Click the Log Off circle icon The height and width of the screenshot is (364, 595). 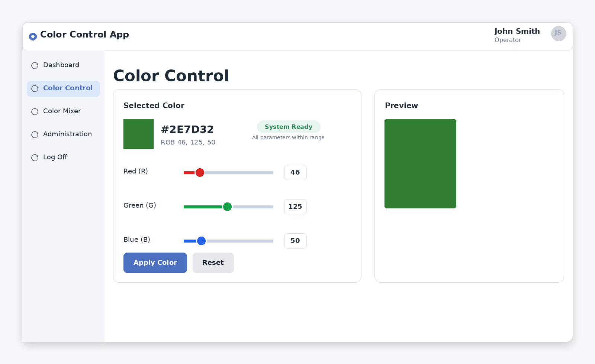pyautogui.click(x=35, y=158)
